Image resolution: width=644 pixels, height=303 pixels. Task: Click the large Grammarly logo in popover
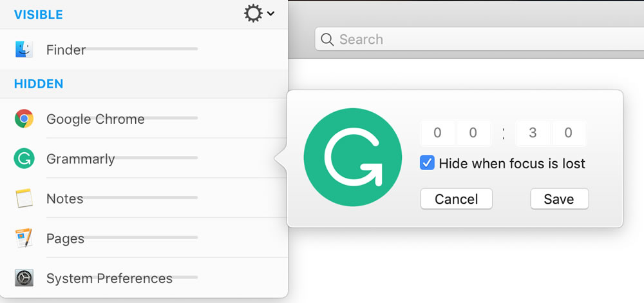(x=353, y=157)
